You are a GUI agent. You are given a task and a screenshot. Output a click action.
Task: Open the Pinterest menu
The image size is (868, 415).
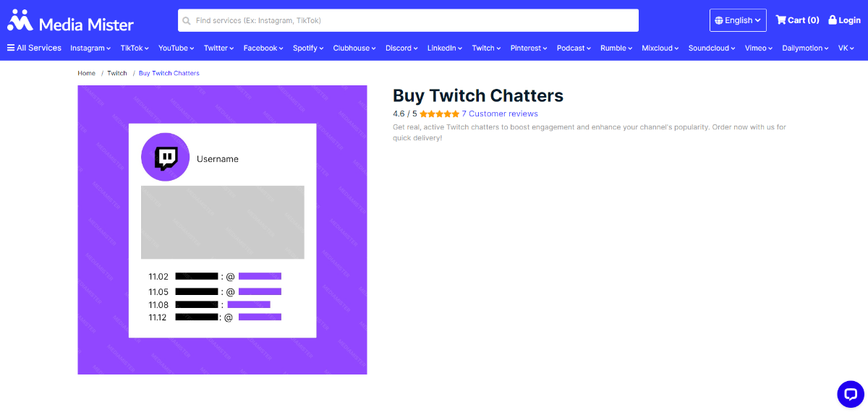pyautogui.click(x=529, y=48)
